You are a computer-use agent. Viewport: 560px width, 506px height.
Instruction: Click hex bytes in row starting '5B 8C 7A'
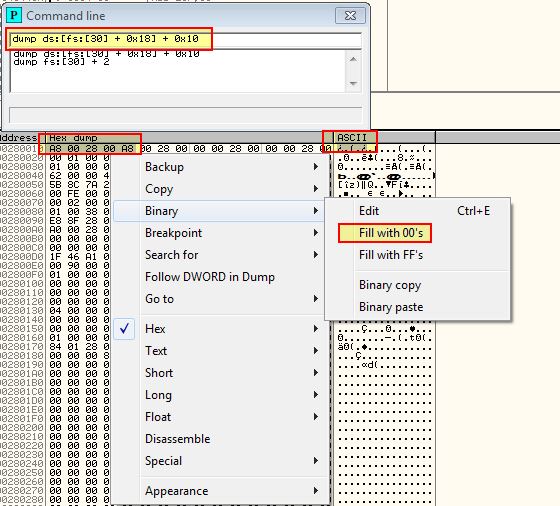[79, 185]
